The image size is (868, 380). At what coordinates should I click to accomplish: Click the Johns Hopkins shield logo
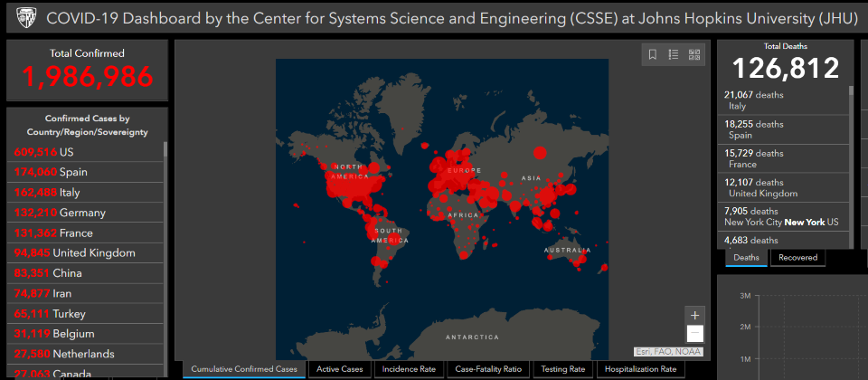pos(26,18)
